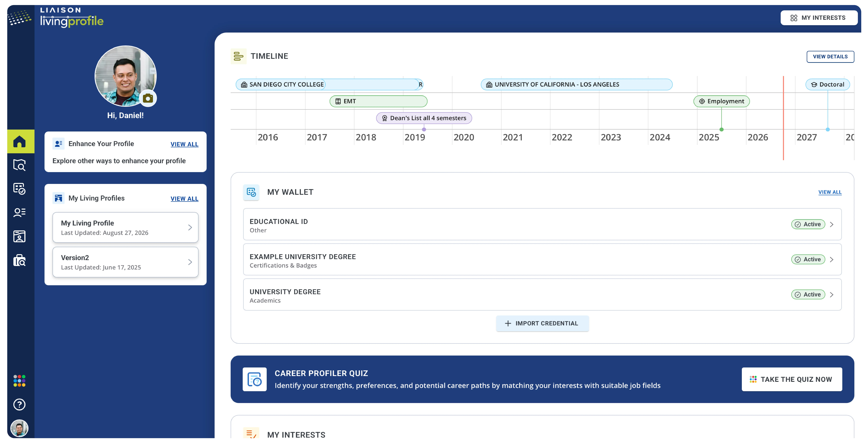
Task: Click the large profile photo of Daniel
Action: [125, 76]
